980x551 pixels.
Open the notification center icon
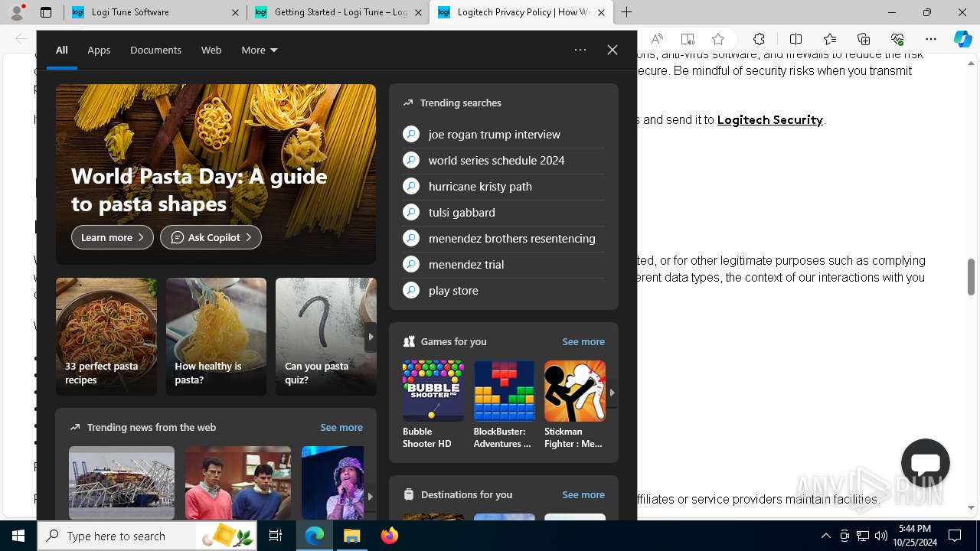(x=955, y=536)
